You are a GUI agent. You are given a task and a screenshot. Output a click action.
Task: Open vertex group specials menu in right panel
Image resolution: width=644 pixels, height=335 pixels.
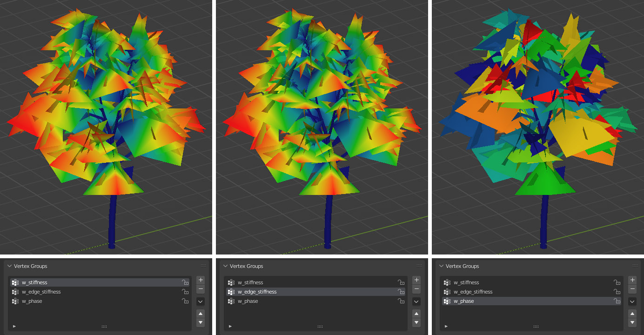coord(632,301)
